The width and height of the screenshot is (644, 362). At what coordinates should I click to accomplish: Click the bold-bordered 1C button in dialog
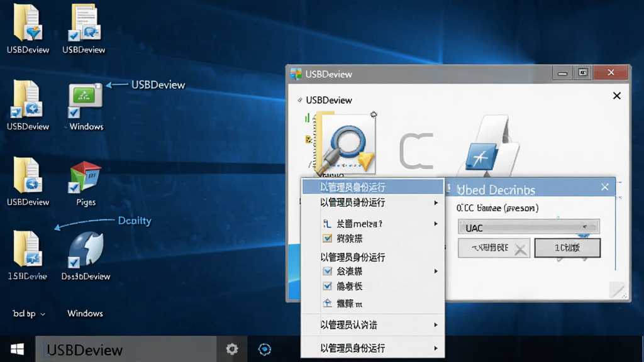coord(567,248)
